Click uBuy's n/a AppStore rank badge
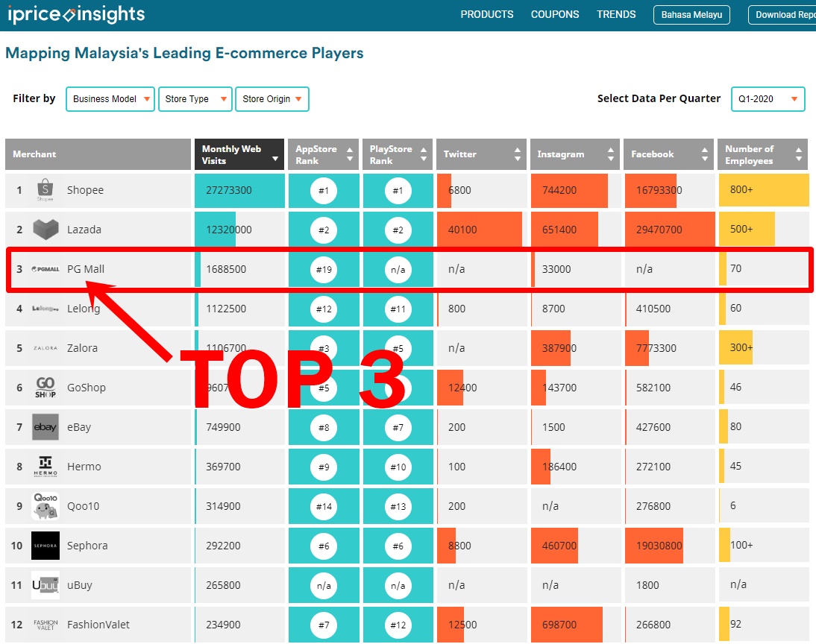The height and width of the screenshot is (644, 816). (x=324, y=586)
